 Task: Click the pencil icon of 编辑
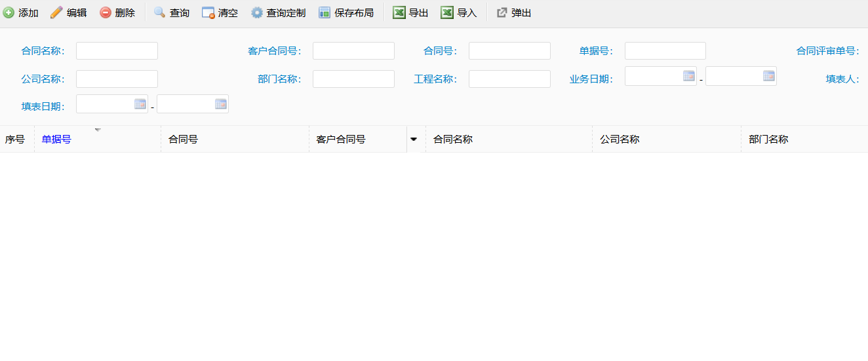[x=56, y=12]
